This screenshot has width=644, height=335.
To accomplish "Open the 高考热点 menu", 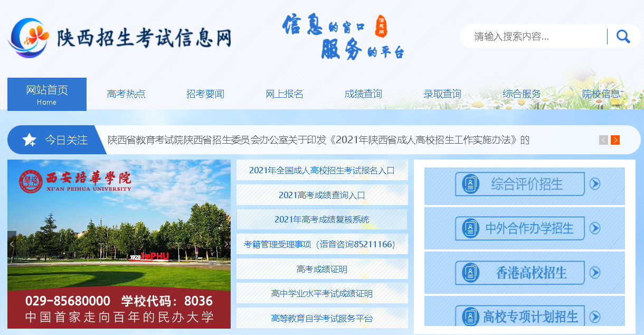I will coord(126,94).
